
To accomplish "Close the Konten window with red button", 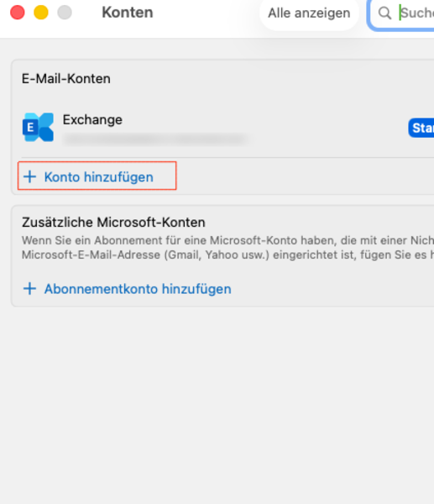I will click(18, 13).
